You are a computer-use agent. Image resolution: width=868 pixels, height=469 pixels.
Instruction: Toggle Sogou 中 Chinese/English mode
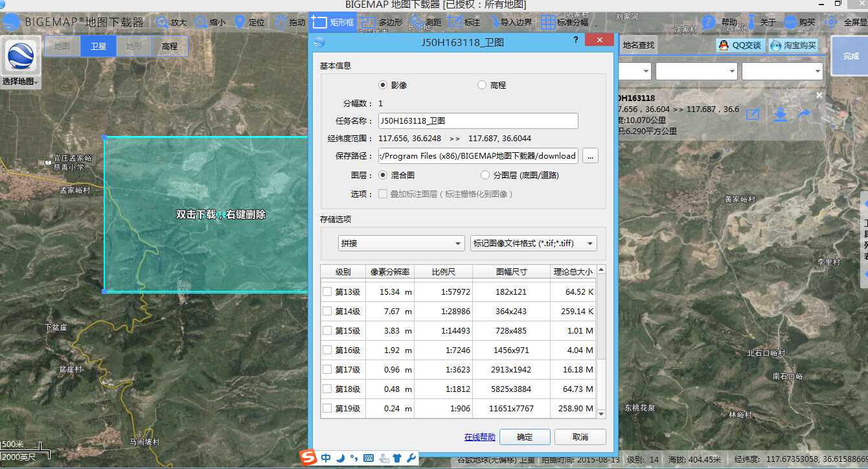click(x=326, y=458)
